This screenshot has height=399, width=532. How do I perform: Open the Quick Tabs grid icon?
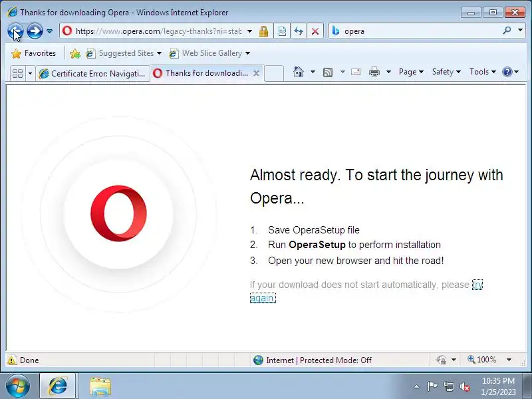click(18, 73)
